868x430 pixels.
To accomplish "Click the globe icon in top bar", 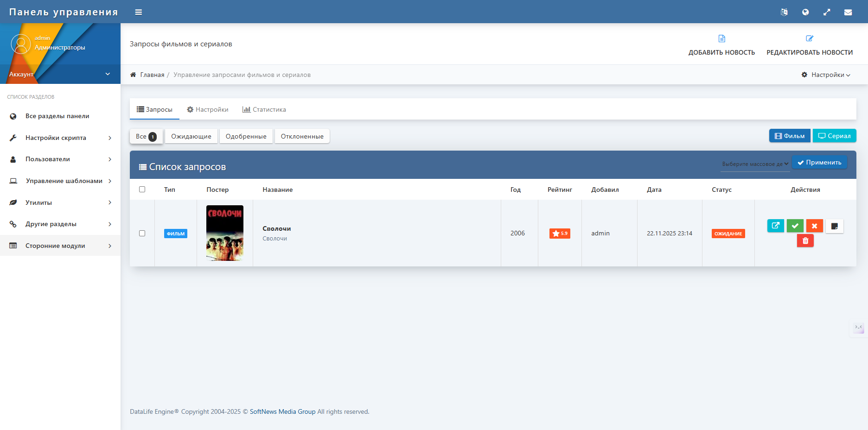I will tap(805, 13).
